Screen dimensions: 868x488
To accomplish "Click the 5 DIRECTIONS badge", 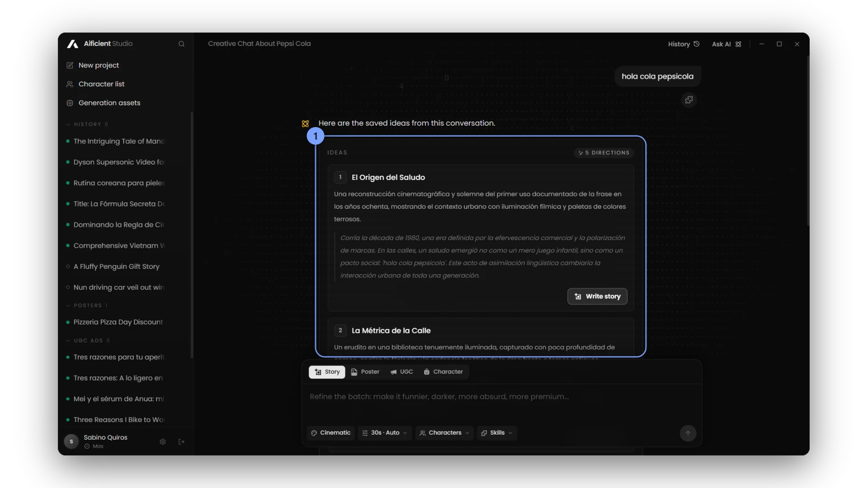I will click(x=604, y=153).
